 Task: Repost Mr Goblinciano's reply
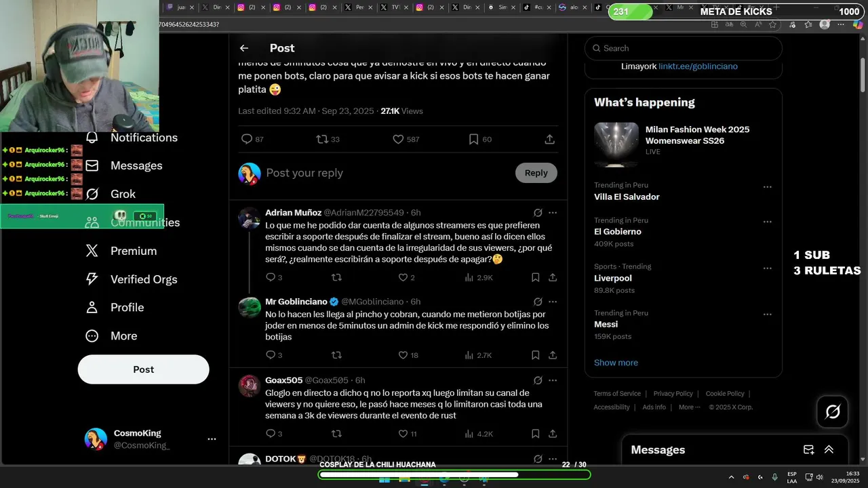click(x=336, y=355)
